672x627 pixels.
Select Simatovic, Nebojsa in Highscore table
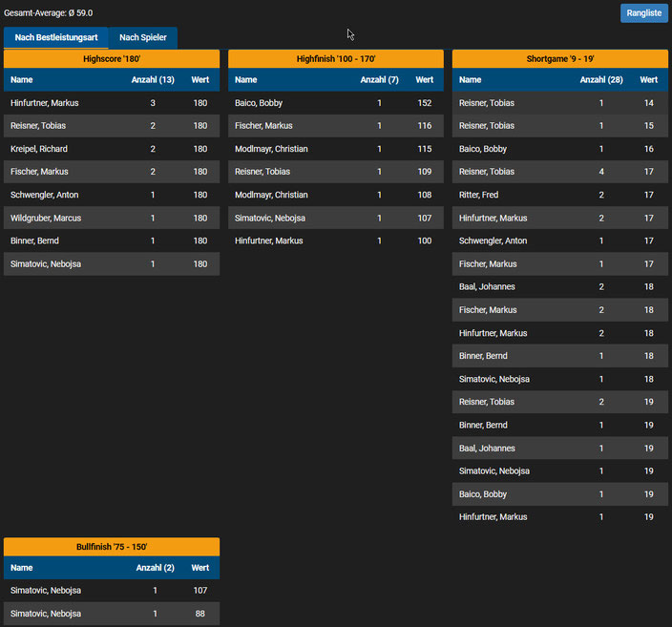click(x=112, y=263)
